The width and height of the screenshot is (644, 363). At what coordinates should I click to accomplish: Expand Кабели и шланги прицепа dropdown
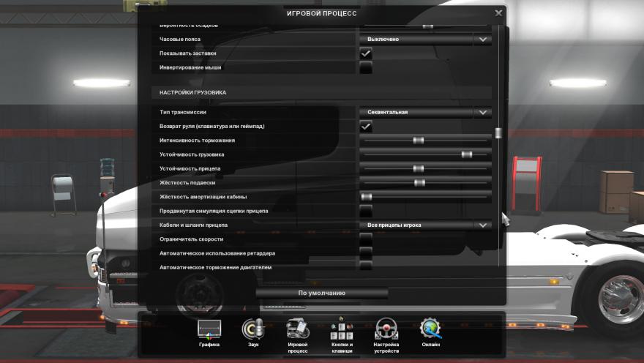(424, 225)
